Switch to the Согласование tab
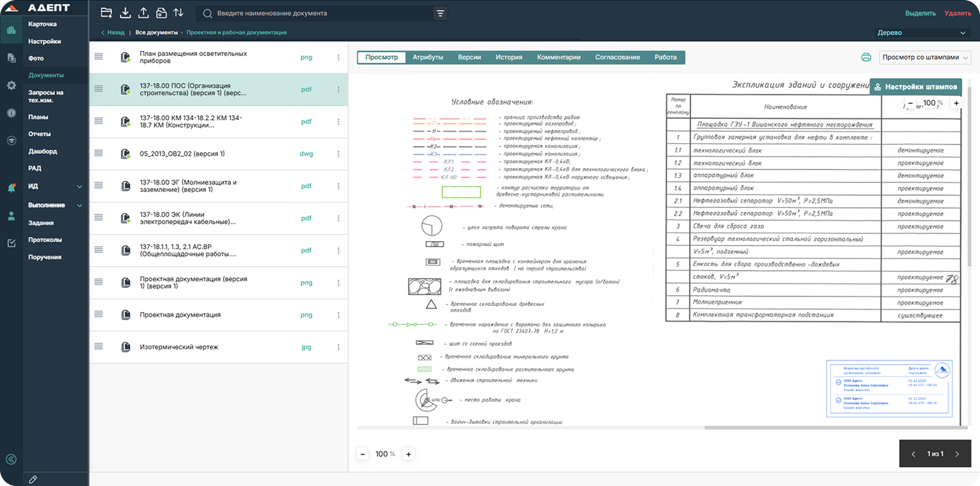The image size is (980, 486). point(617,57)
